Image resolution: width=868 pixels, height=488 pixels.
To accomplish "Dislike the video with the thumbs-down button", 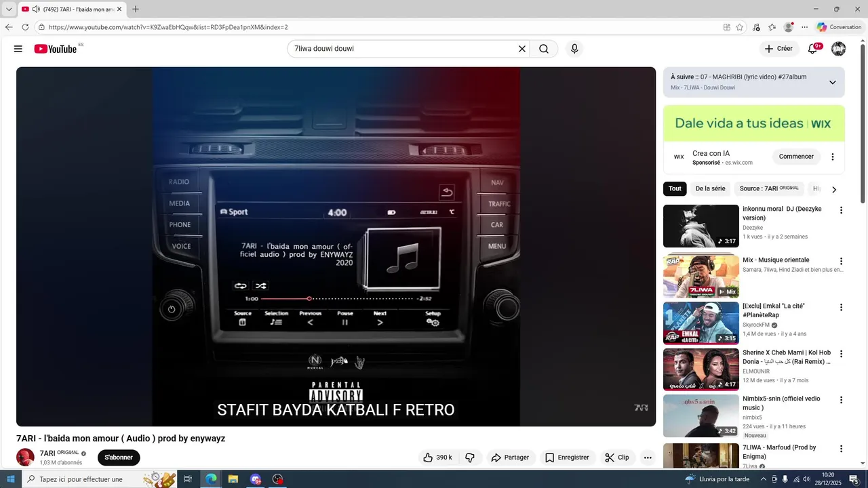I will 470,457.
